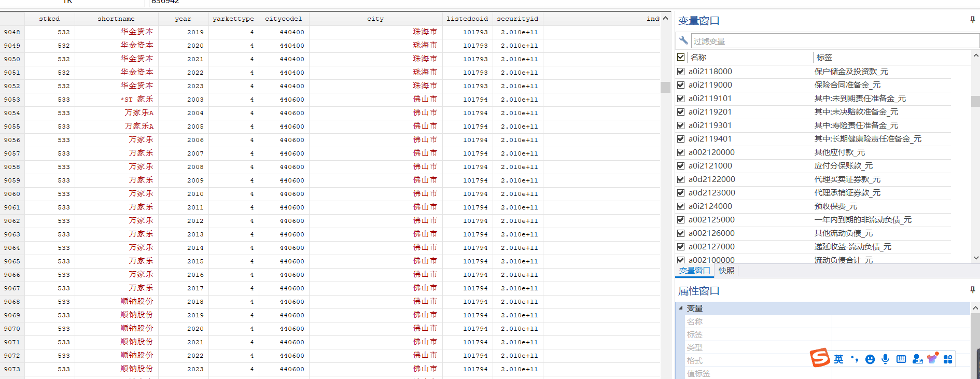Open the Sogou soft keyboard
Viewport: 980px width, 379px height.
pyautogui.click(x=901, y=359)
